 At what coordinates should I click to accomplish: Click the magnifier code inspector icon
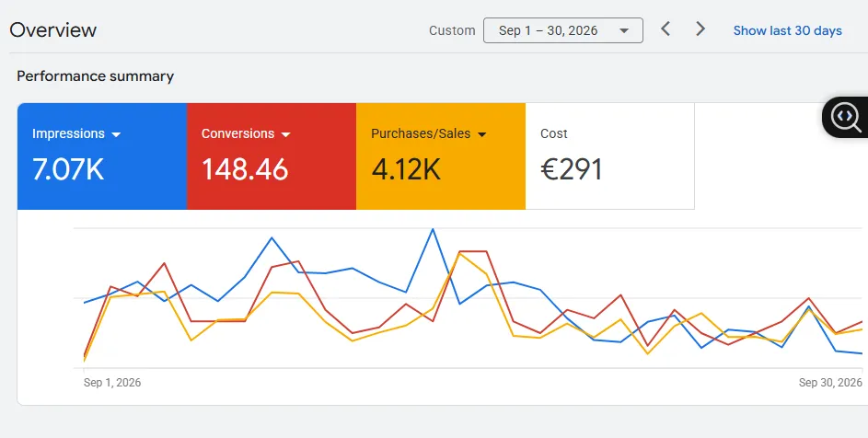pos(847,118)
